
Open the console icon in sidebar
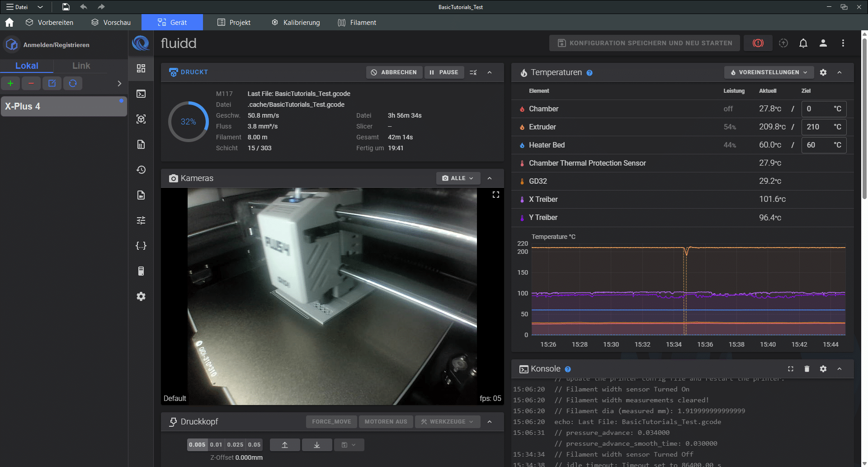(141, 94)
